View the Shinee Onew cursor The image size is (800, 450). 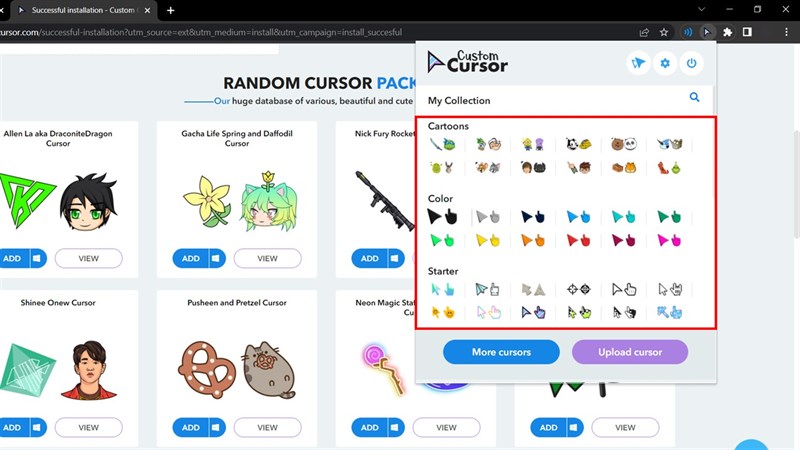click(88, 428)
